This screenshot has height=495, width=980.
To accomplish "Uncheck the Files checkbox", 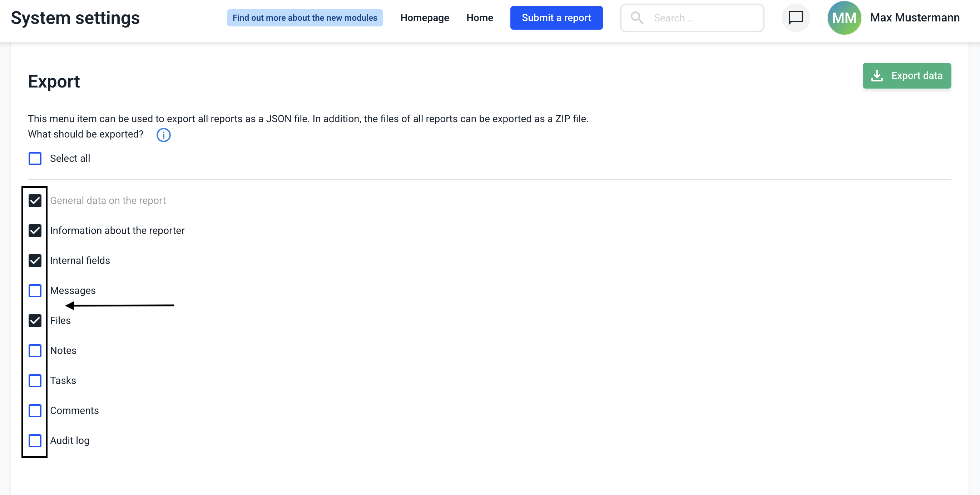I will pos(35,320).
